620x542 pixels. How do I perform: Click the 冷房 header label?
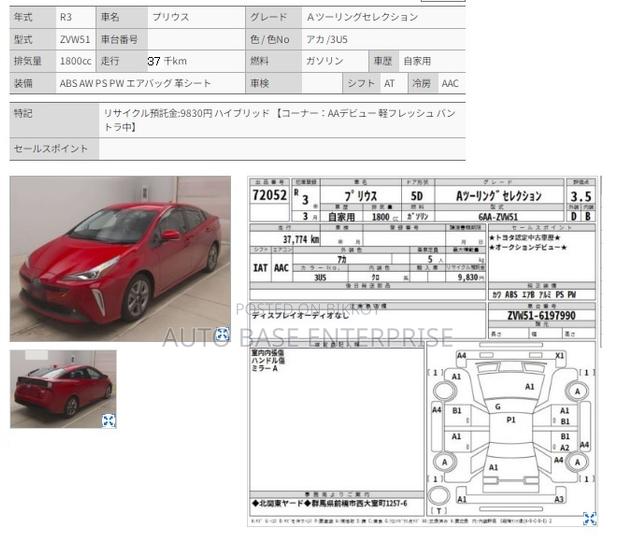[x=422, y=83]
